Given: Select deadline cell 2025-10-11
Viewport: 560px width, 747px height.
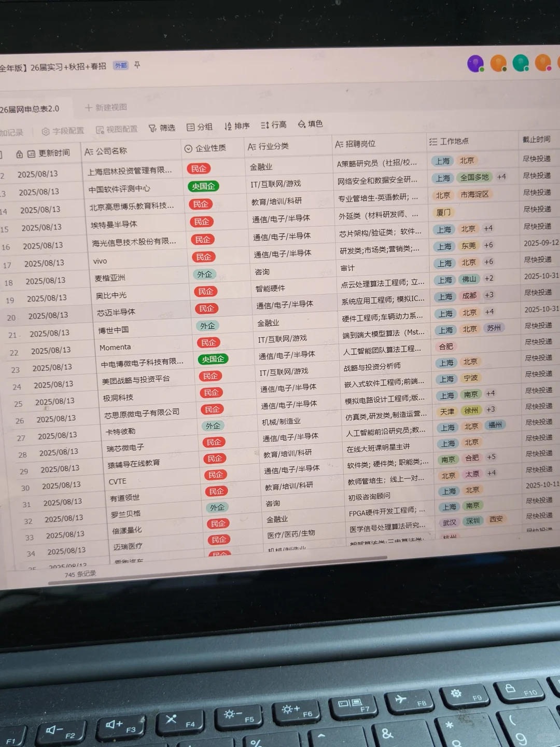Looking at the screenshot, I should point(542,485).
